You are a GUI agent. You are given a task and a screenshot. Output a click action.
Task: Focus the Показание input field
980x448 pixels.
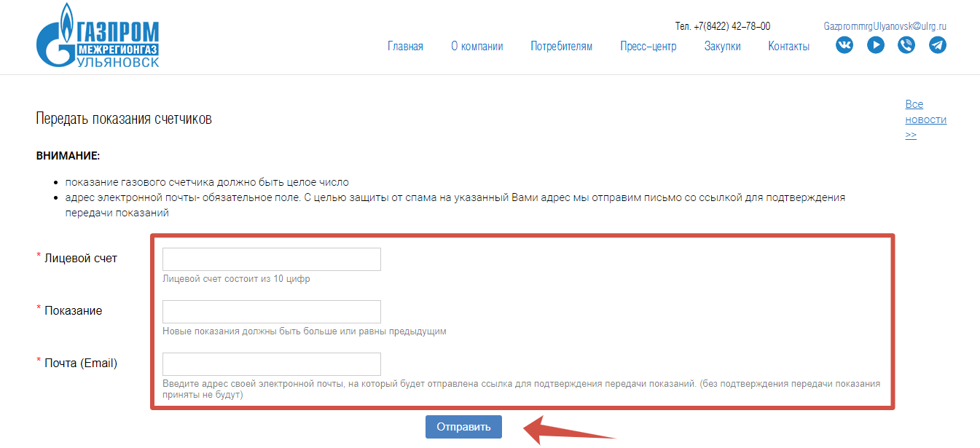(x=272, y=312)
